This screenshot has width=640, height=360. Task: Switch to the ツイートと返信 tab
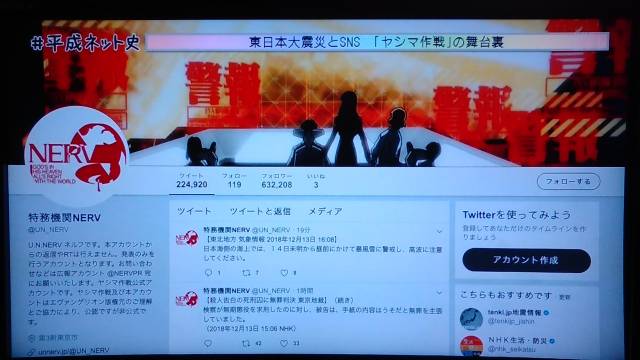point(260,211)
